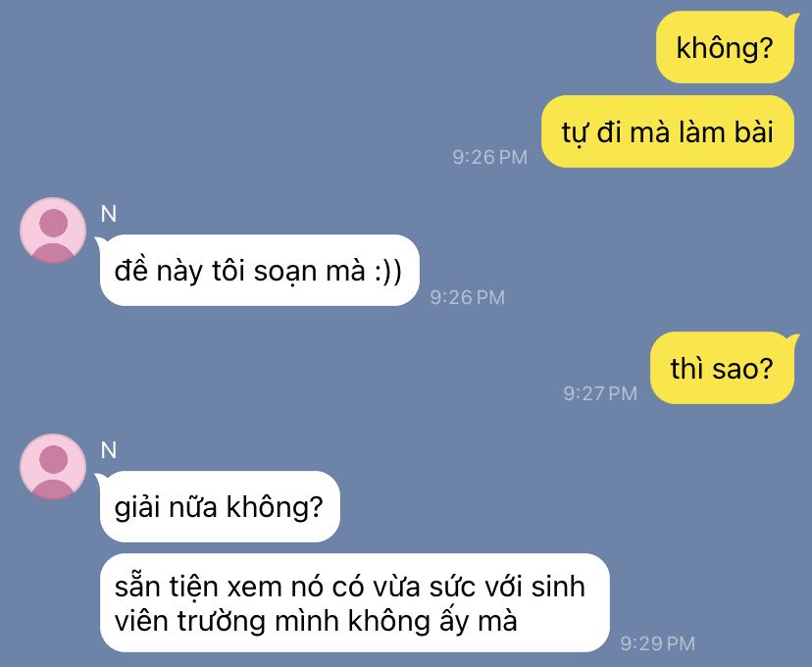The image size is (812, 667).
Task: Open sender name N above 'giải nữa không?'
Action: pyautogui.click(x=109, y=450)
